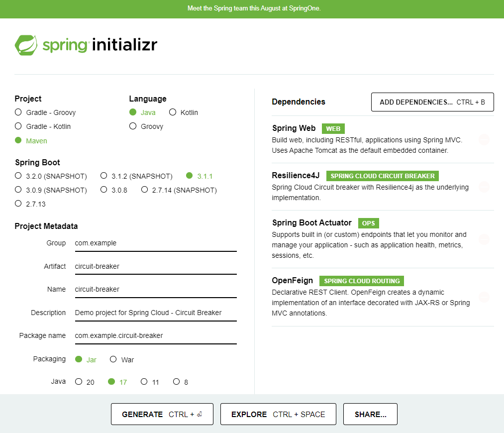Viewport: 504px width, 433px height.
Task: Click the Spring Initializr leaf logo
Action: pos(26,45)
